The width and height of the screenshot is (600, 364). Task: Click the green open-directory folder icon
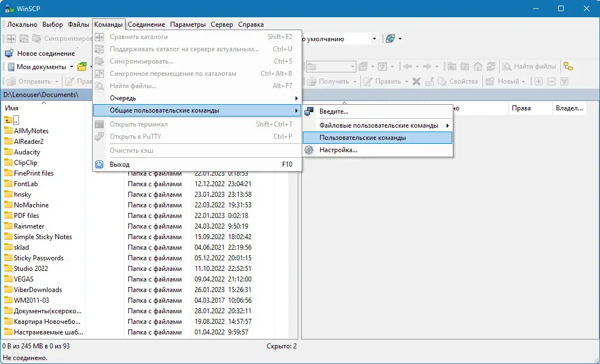coord(82,67)
